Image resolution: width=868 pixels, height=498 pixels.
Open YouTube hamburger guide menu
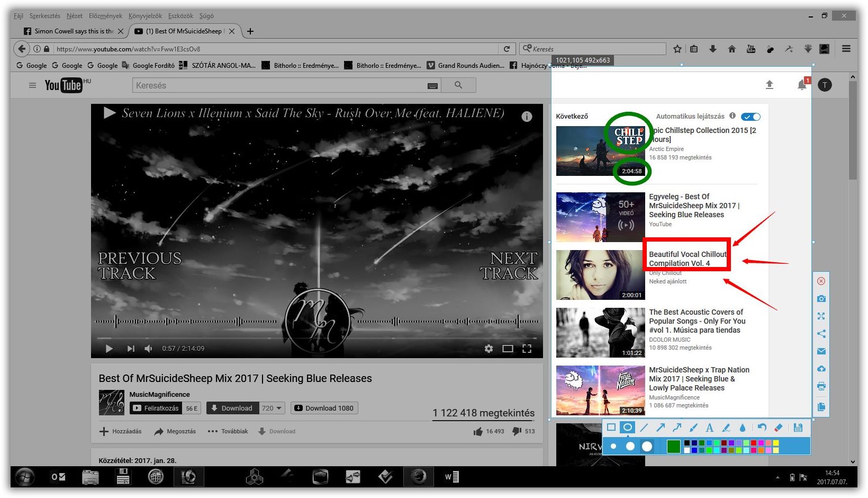click(x=32, y=85)
